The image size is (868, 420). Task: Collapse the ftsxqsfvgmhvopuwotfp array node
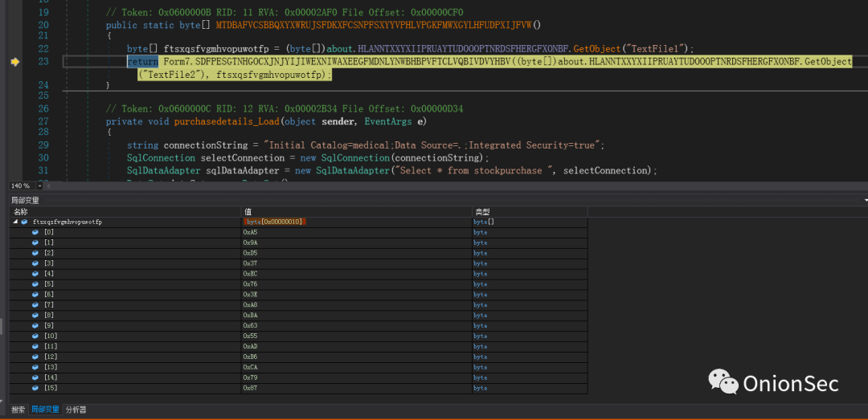coord(15,222)
